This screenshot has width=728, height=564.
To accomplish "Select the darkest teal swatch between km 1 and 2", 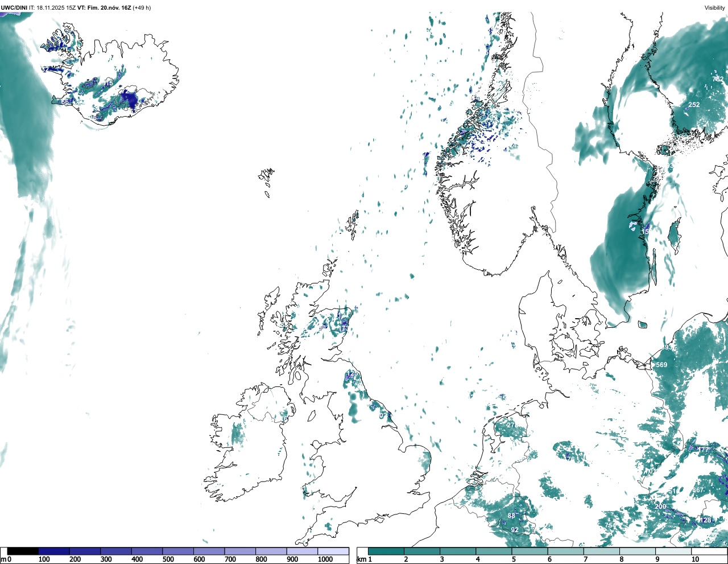I will pyautogui.click(x=386, y=551).
